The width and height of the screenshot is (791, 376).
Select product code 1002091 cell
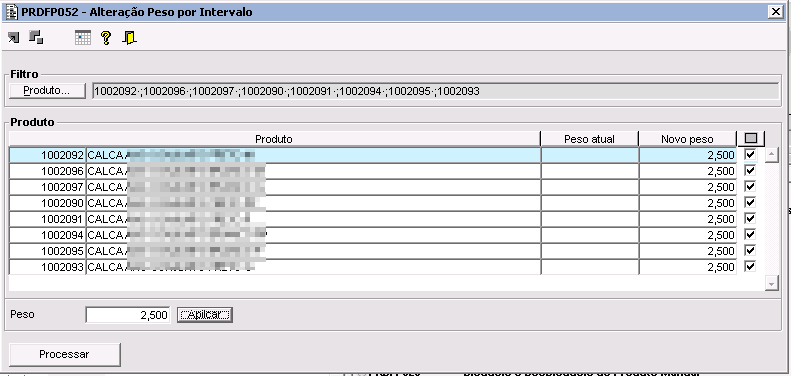[47, 219]
